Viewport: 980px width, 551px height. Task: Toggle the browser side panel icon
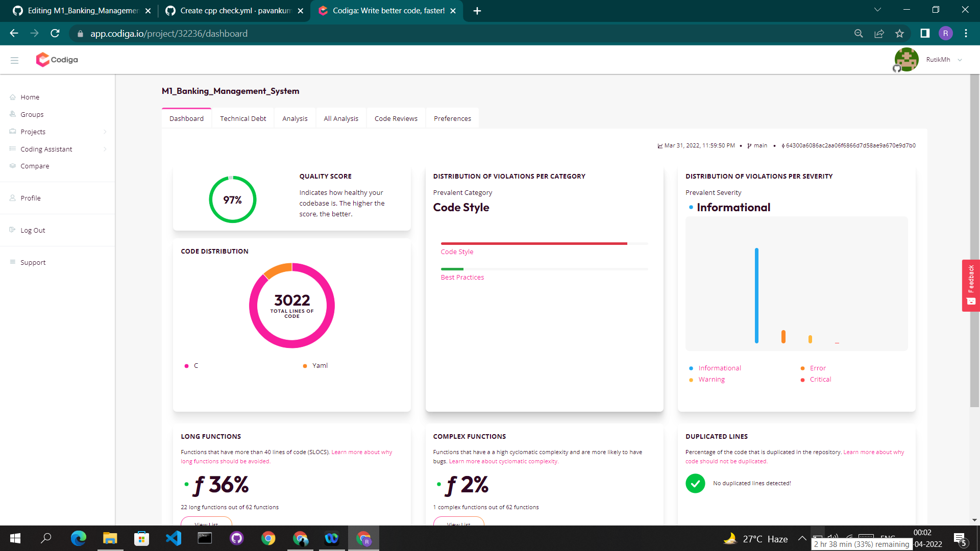point(925,33)
